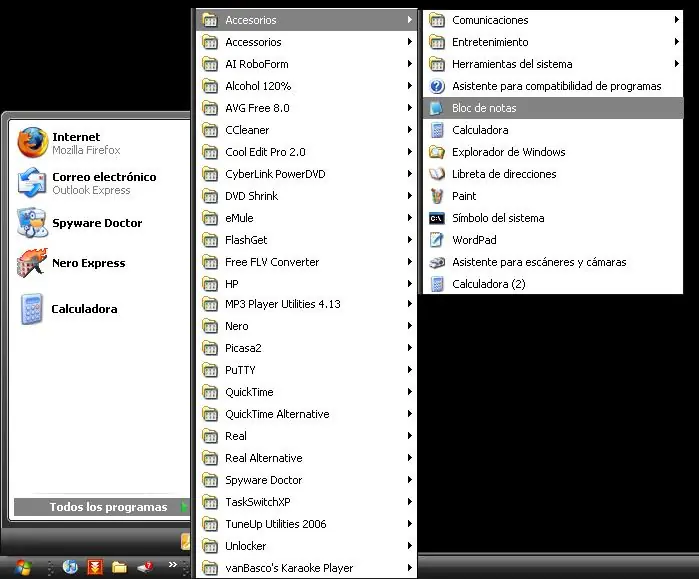Open Símbolo del sistema command prompt icon
The height and width of the screenshot is (579, 699).
click(x=437, y=218)
